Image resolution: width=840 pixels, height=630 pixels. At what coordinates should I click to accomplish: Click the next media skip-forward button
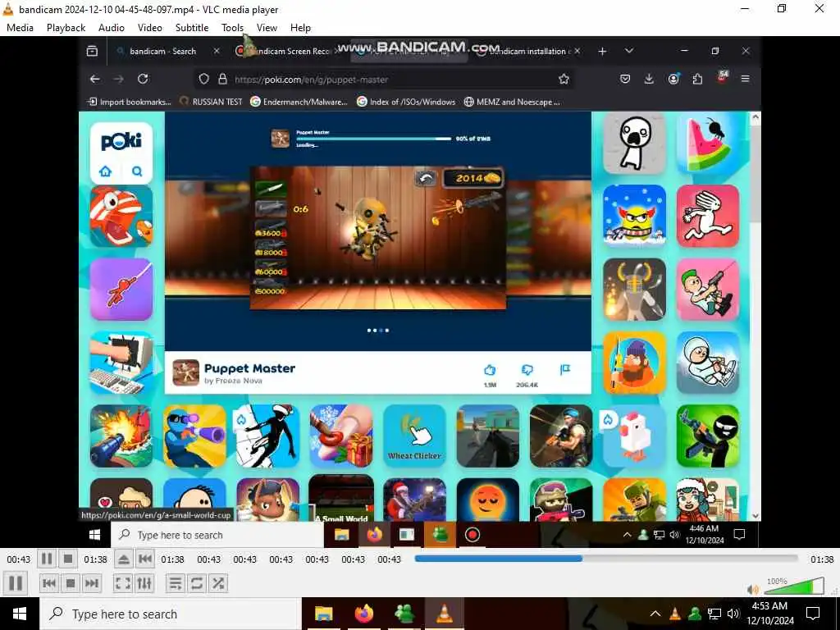[x=92, y=583]
